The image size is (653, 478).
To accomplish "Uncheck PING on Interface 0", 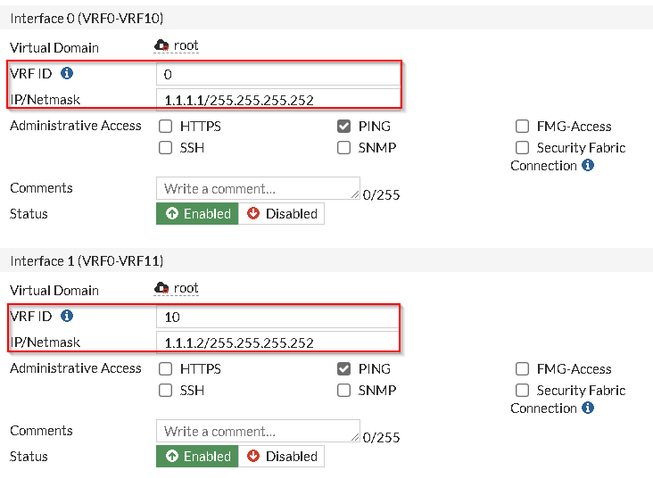I will [344, 127].
